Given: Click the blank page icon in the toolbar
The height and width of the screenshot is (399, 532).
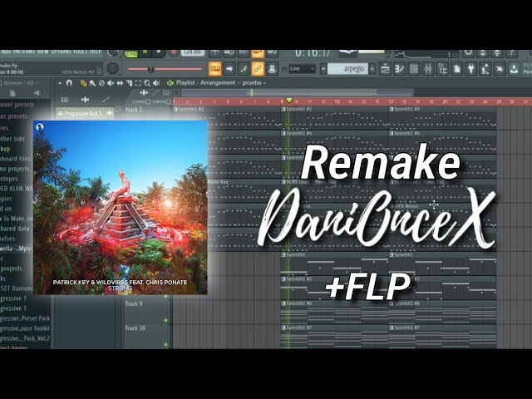Looking at the screenshot, I should click(456, 69).
